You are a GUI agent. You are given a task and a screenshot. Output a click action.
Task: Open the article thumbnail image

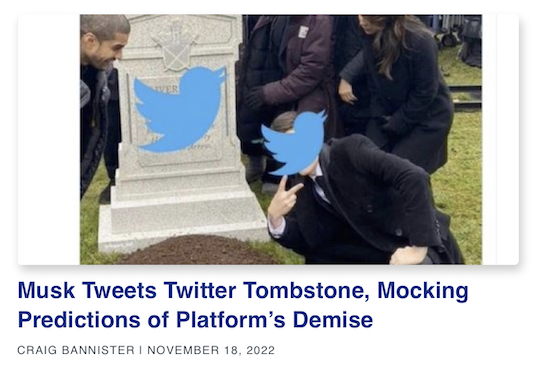[281, 139]
